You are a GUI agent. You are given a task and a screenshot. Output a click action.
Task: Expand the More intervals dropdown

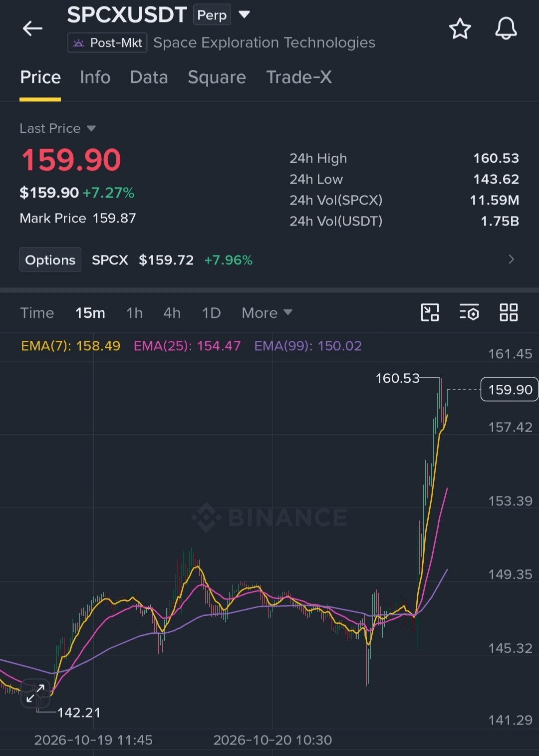pyautogui.click(x=267, y=313)
